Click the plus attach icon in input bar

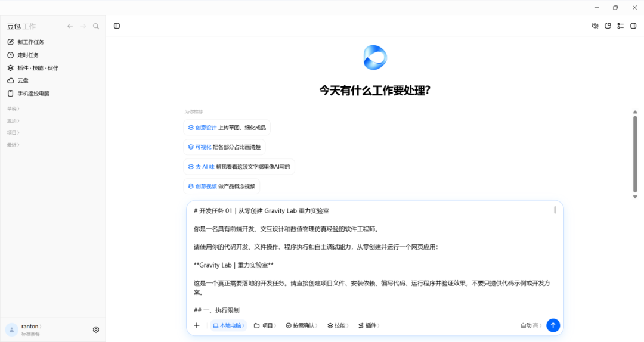[197, 325]
